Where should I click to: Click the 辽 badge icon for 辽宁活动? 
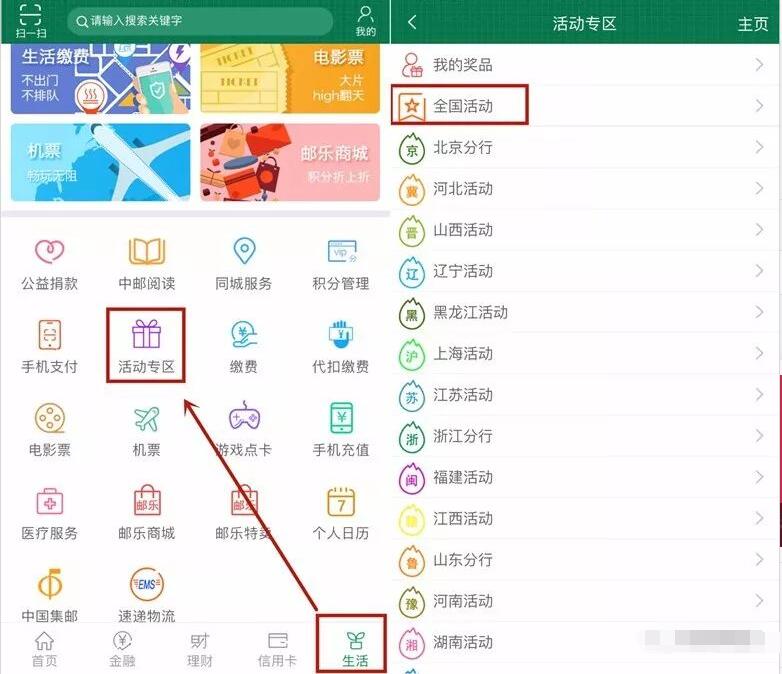click(x=411, y=272)
